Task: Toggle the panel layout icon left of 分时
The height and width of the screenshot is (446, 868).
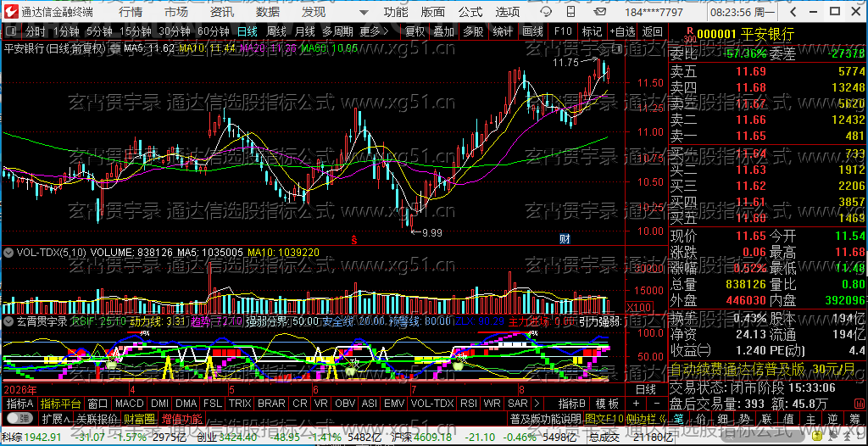Action: pyautogui.click(x=12, y=31)
